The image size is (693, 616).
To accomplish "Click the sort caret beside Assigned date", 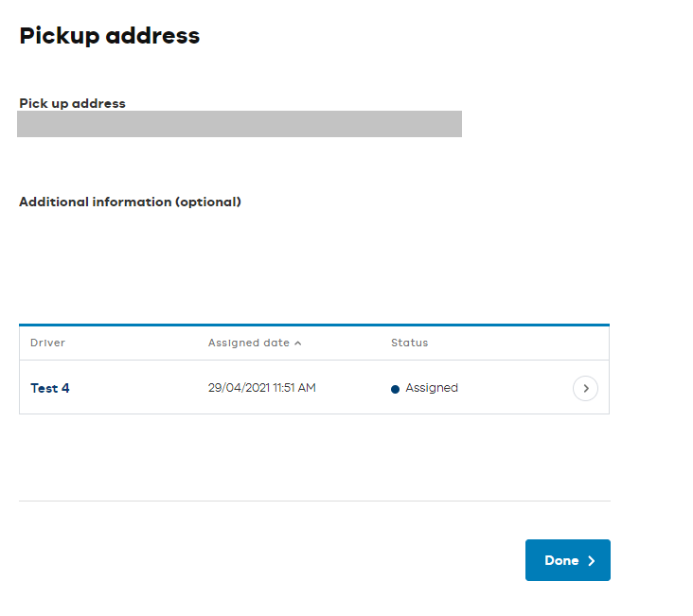I will (298, 343).
